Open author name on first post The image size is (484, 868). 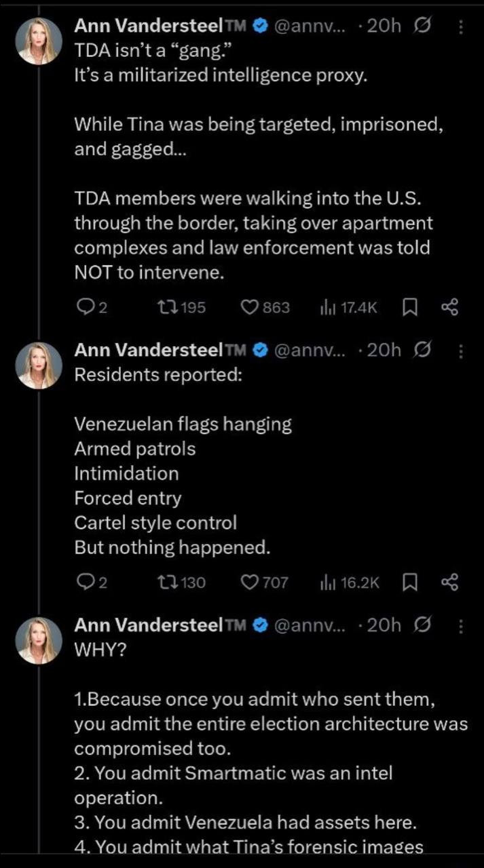pos(148,26)
